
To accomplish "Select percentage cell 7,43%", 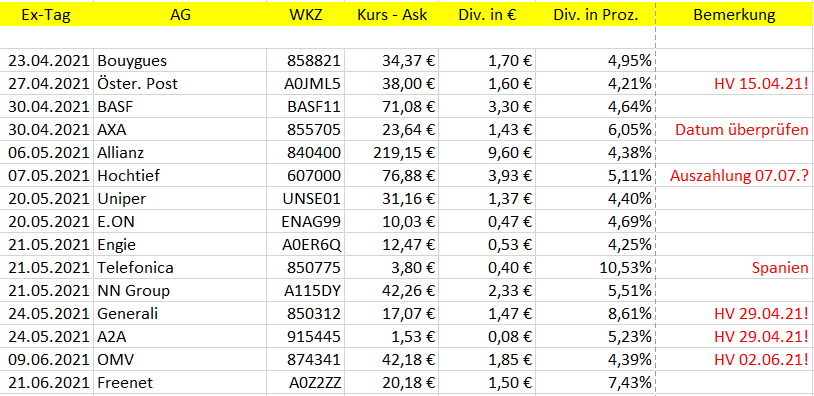I will coord(595,383).
